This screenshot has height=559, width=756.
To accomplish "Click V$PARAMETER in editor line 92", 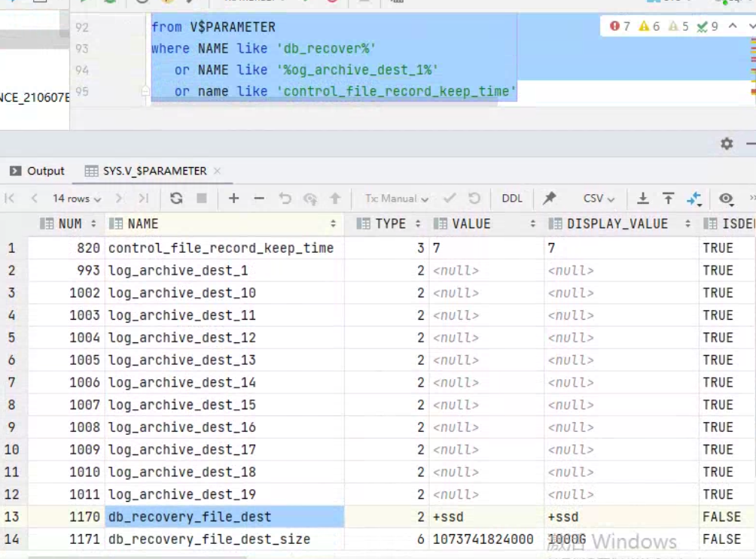I will pyautogui.click(x=233, y=27).
